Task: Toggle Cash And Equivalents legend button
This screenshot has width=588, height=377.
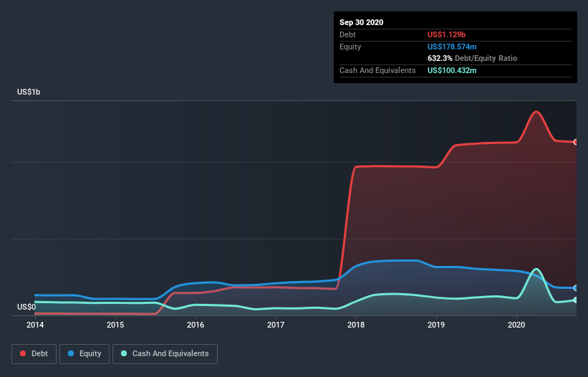Action: click(165, 354)
